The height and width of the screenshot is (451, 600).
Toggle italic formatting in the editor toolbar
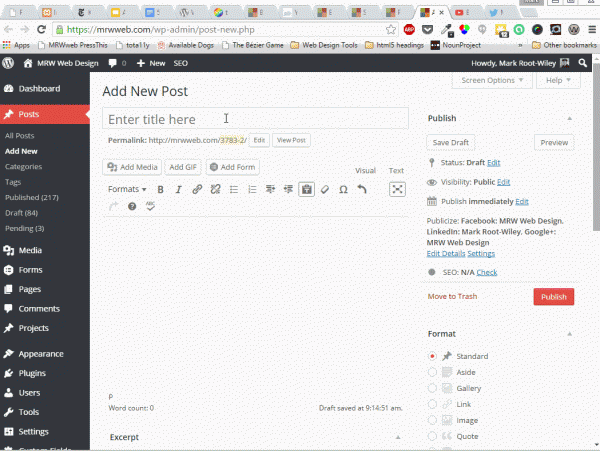coord(178,189)
